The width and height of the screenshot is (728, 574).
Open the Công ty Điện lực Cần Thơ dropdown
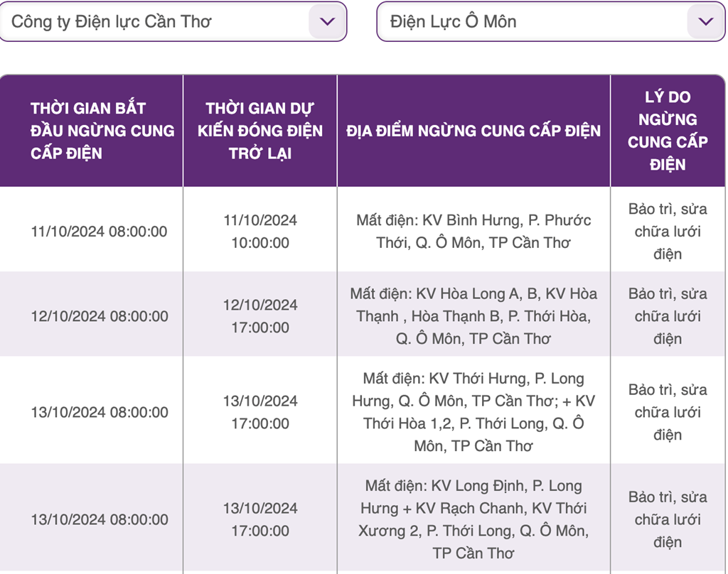pyautogui.click(x=173, y=21)
